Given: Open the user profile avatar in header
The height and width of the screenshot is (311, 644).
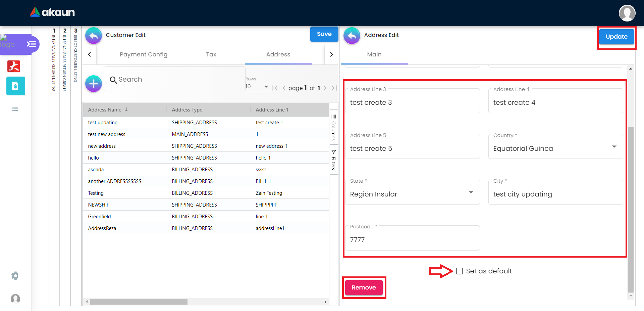Looking at the screenshot, I should 627,13.
